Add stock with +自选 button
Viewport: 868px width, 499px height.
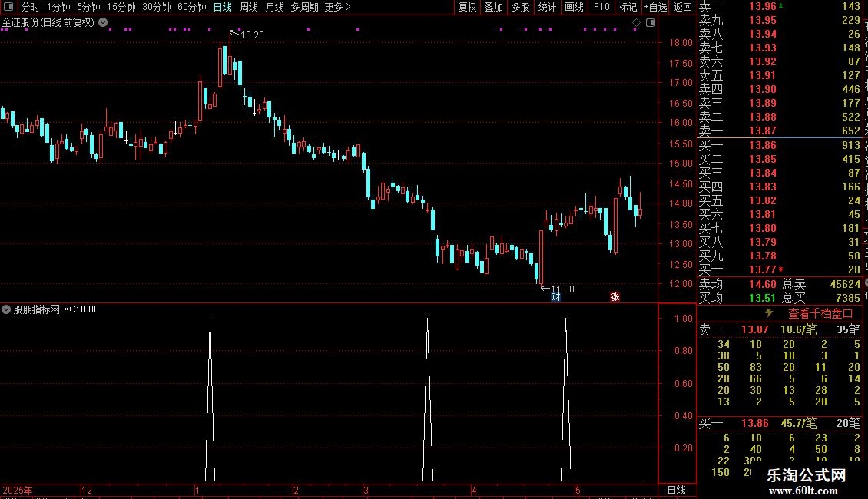pos(655,7)
